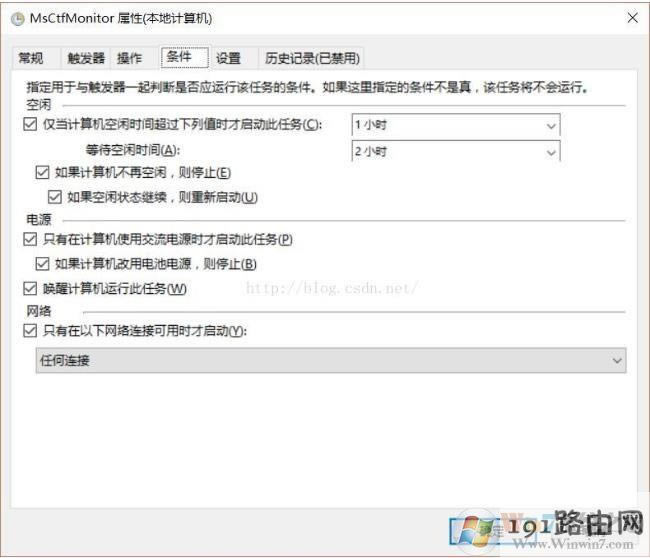This screenshot has width=650, height=558.
Task: Toggle 如果空闲状态继续，则重新启动 checkbox
Action: pyautogui.click(x=55, y=197)
